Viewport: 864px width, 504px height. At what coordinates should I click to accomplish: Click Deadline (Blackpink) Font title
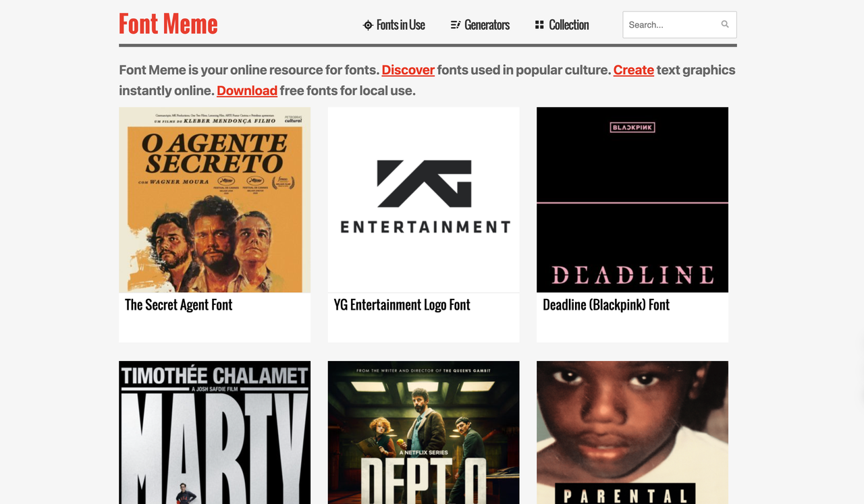[x=605, y=305]
